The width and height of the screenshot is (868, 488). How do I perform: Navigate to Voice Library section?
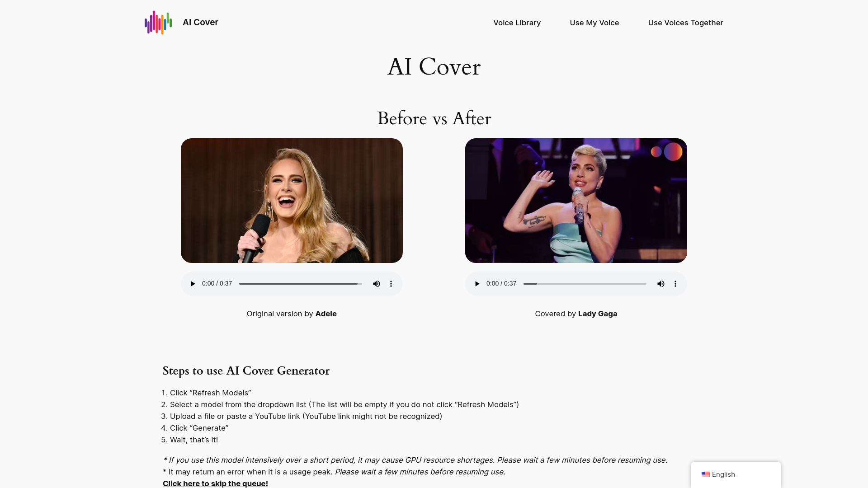coord(517,22)
